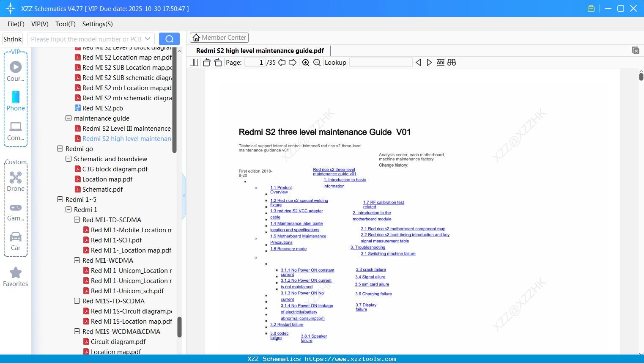Zoom out of the PDF
This screenshot has width=644, height=363.
coord(317,62)
